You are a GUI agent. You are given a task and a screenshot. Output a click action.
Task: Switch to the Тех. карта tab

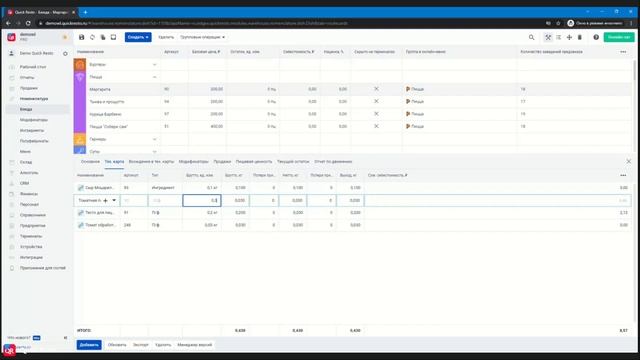(114, 162)
